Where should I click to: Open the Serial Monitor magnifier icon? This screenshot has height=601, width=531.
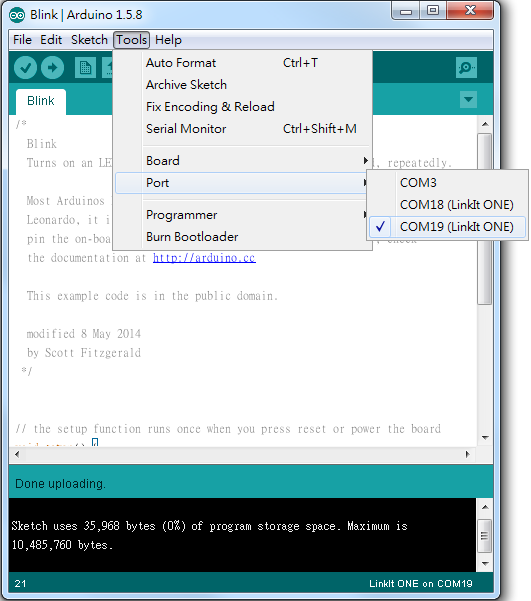466,68
